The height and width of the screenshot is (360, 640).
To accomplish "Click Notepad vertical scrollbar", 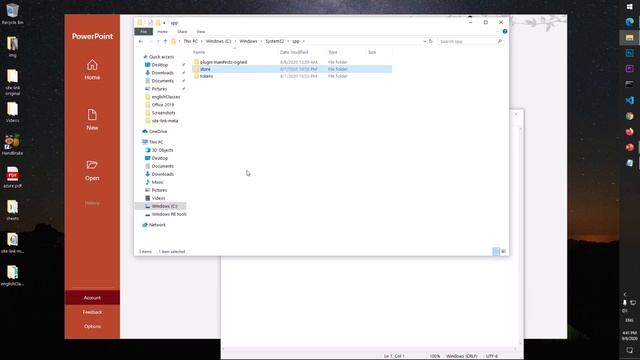I will tap(520, 235).
